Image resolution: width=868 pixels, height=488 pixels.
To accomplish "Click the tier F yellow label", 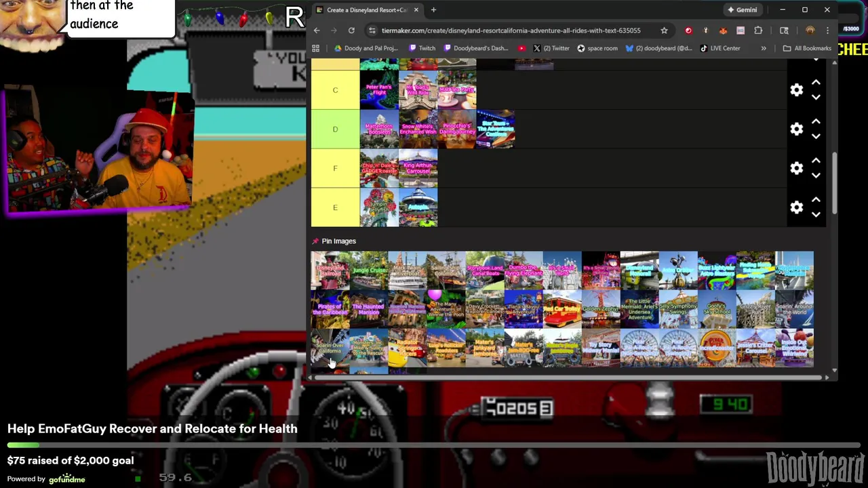I will 335,168.
